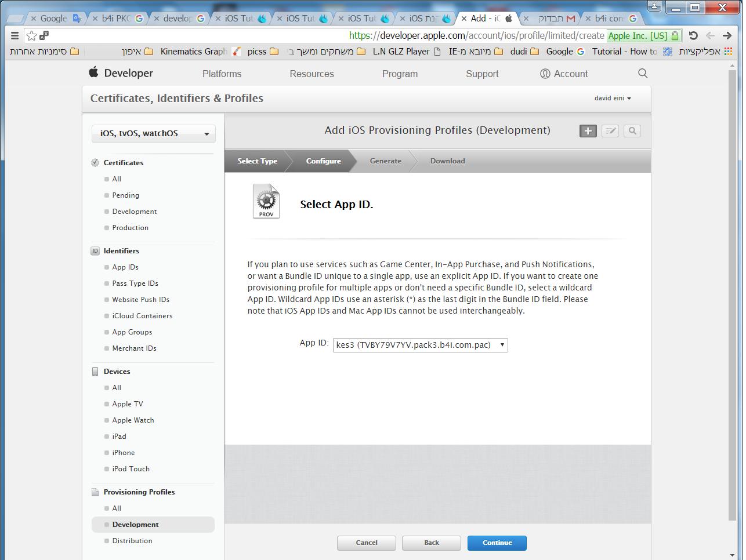Click the page's vertical scrollbar
Viewport: 746px width, 560px height.
click(x=732, y=296)
